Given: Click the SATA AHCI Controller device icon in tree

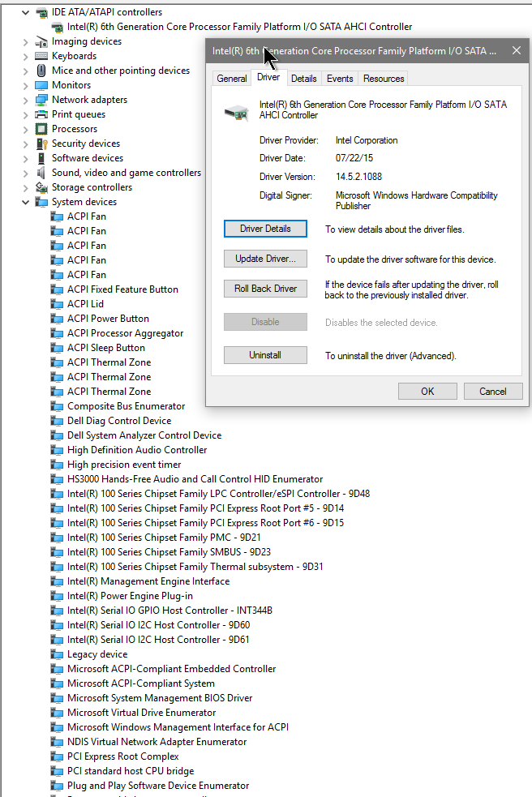Looking at the screenshot, I should [57, 27].
